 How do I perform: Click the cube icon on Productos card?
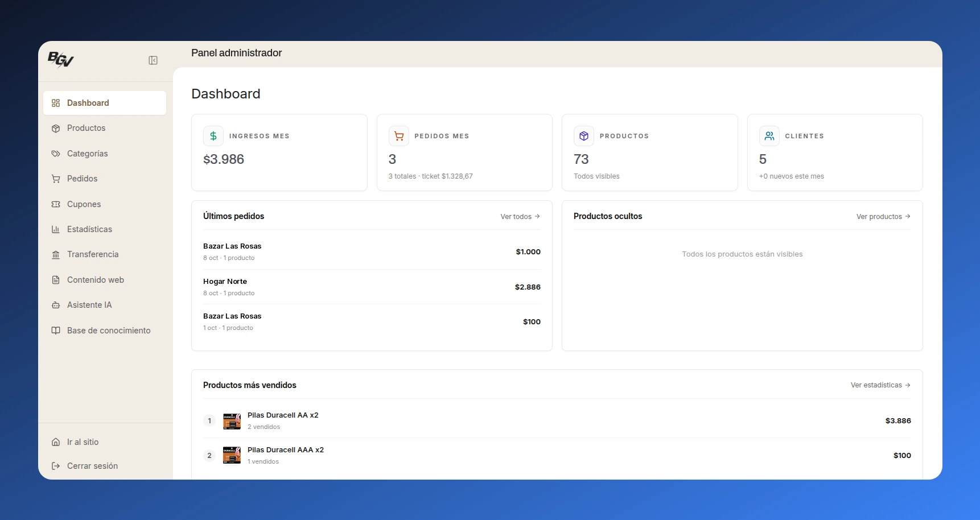tap(584, 136)
